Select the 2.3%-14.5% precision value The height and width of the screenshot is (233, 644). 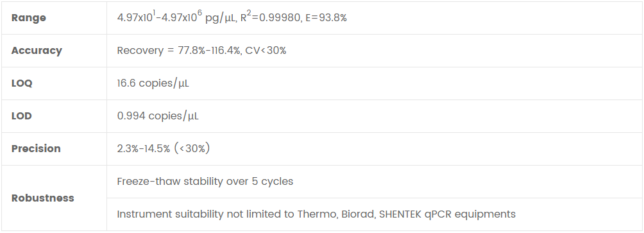[x=143, y=149]
